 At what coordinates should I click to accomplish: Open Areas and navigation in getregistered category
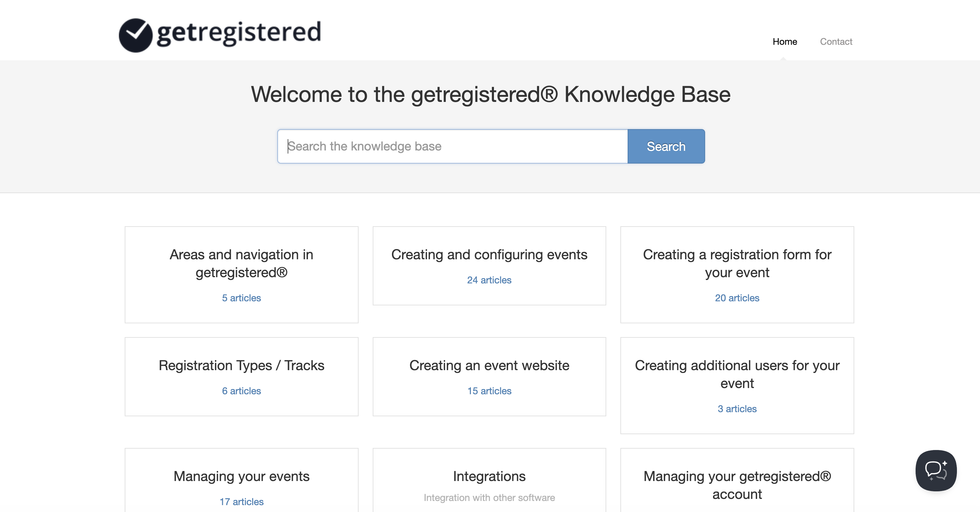pyautogui.click(x=241, y=263)
